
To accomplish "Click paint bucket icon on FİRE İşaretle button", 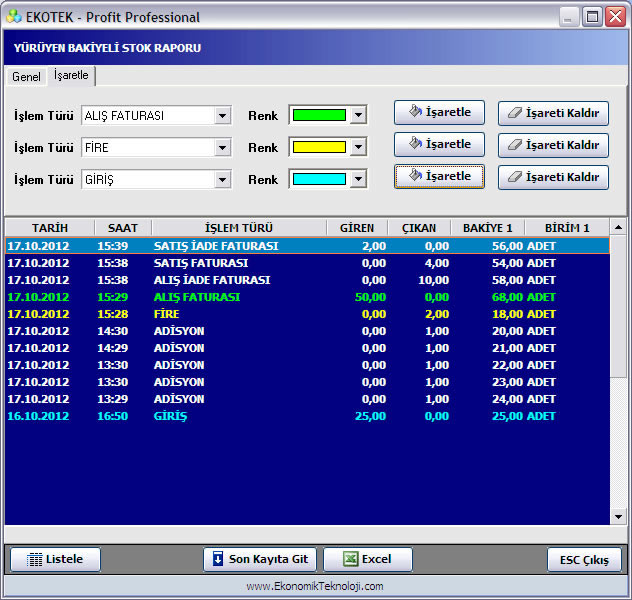I will [416, 143].
